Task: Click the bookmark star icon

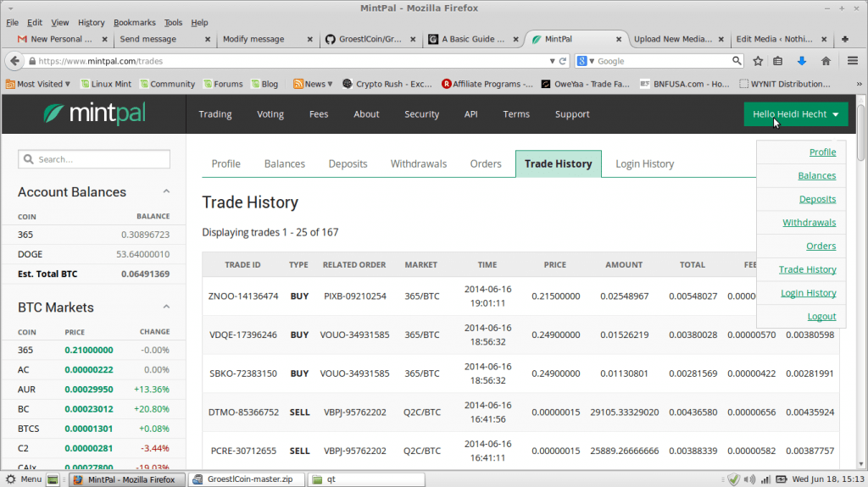Action: 758,61
